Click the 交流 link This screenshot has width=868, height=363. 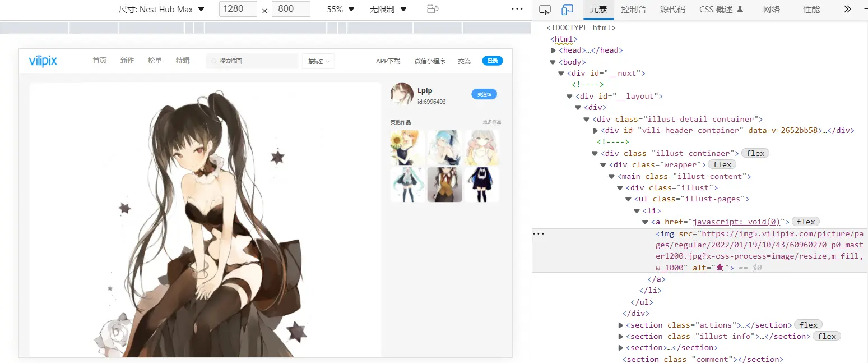coord(464,61)
